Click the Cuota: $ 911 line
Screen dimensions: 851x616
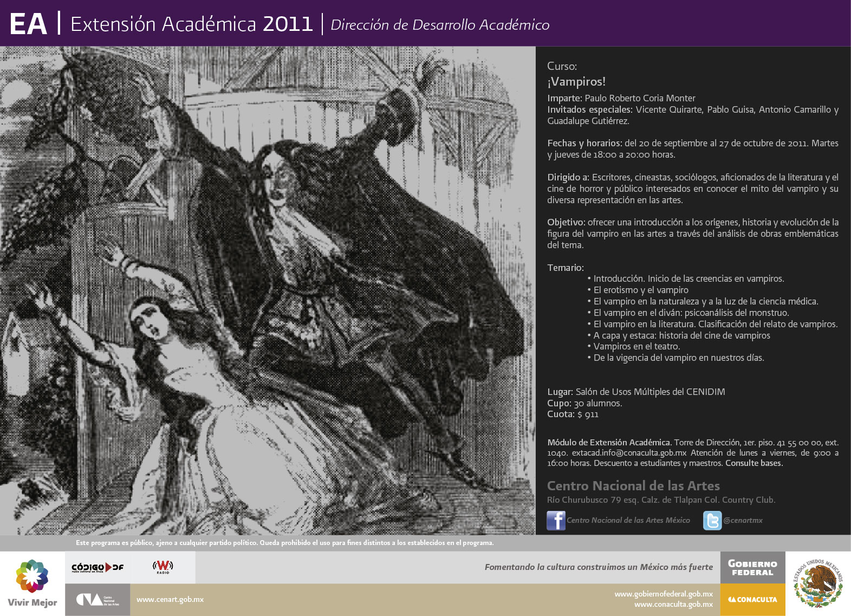pos(573,414)
